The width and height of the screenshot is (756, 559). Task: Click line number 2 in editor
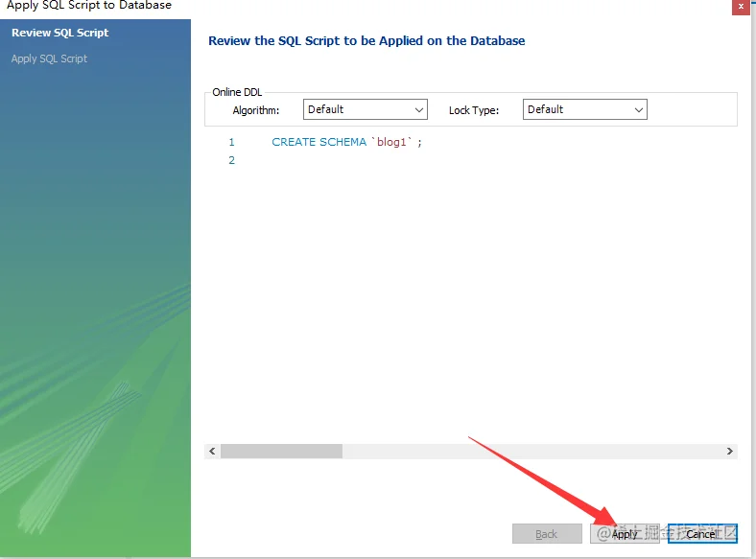pyautogui.click(x=231, y=160)
